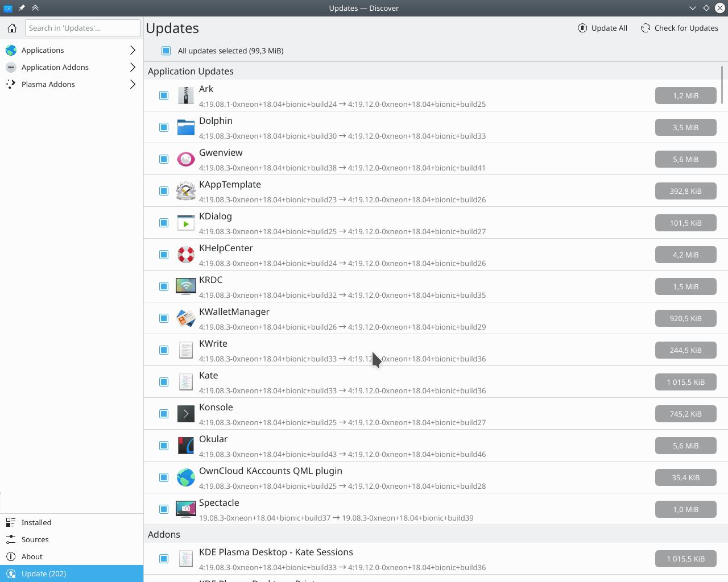Go to Discover home via house icon
This screenshot has width=728, height=582.
(12, 28)
